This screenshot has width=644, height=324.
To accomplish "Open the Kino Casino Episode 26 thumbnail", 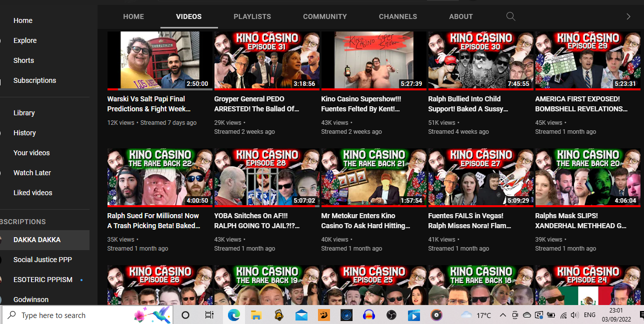I will (x=160, y=285).
